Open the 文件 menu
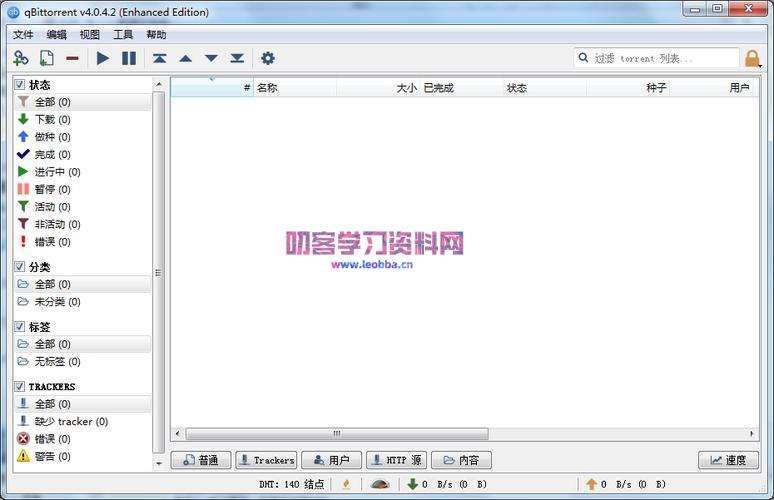Image resolution: width=774 pixels, height=500 pixels. coord(23,34)
